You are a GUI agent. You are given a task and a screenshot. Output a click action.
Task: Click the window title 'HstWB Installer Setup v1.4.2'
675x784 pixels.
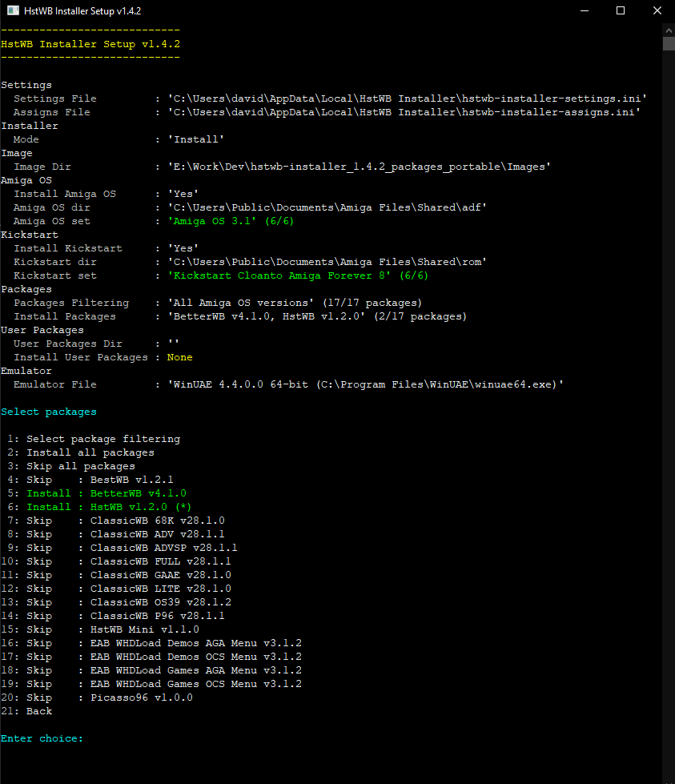[82, 10]
